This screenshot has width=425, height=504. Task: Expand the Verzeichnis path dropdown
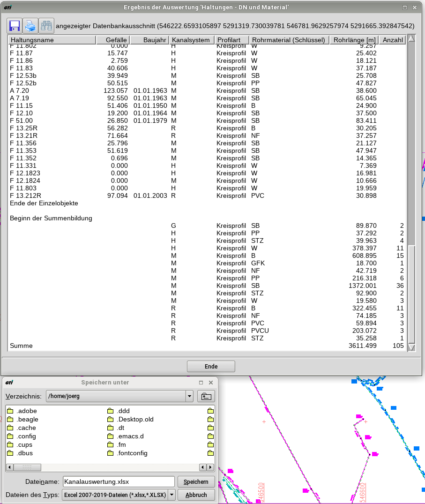(189, 396)
